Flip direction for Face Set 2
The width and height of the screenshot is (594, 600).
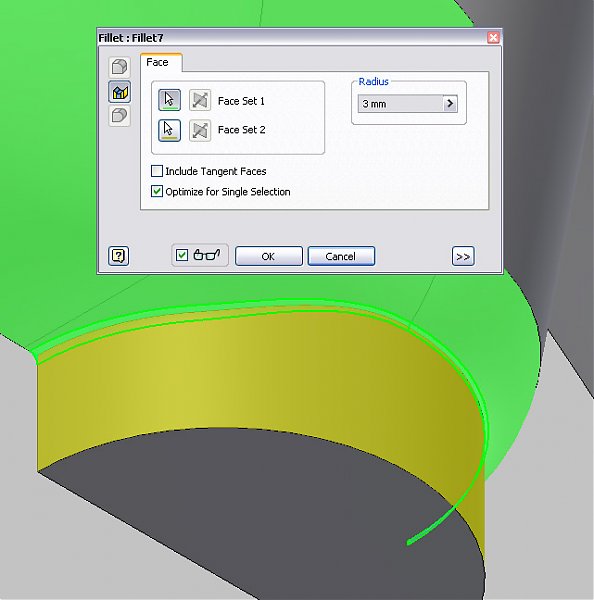pos(200,130)
